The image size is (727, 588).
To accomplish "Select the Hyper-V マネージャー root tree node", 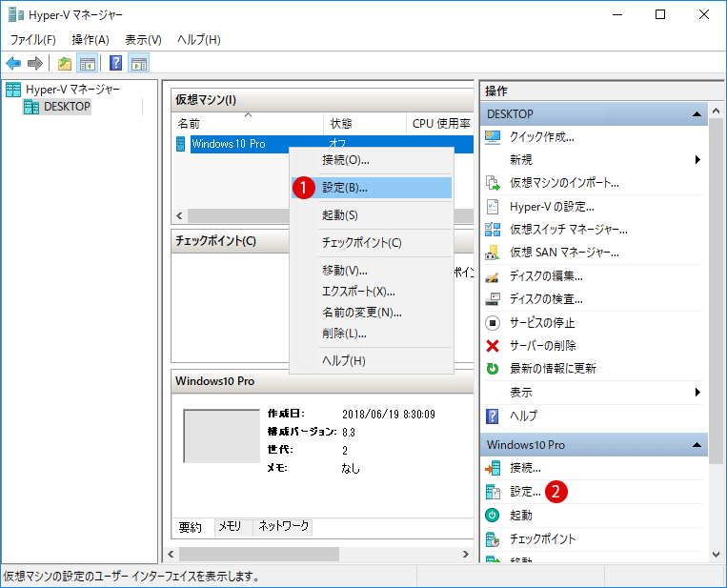I will [72, 89].
